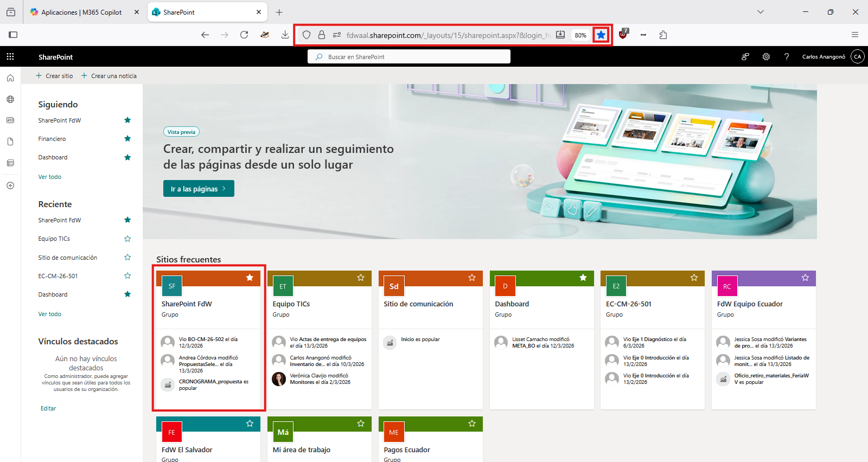Click Crear sitio command
This screenshot has width=868, height=462.
click(54, 76)
